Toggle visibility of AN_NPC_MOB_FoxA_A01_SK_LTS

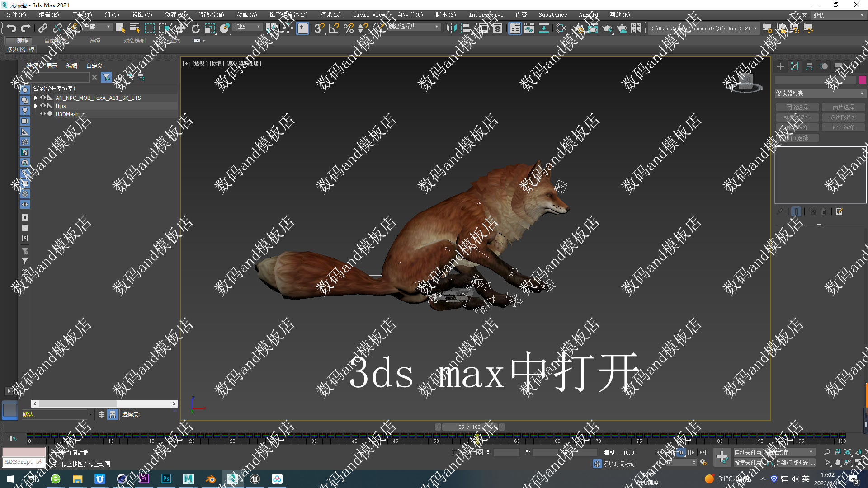click(43, 98)
